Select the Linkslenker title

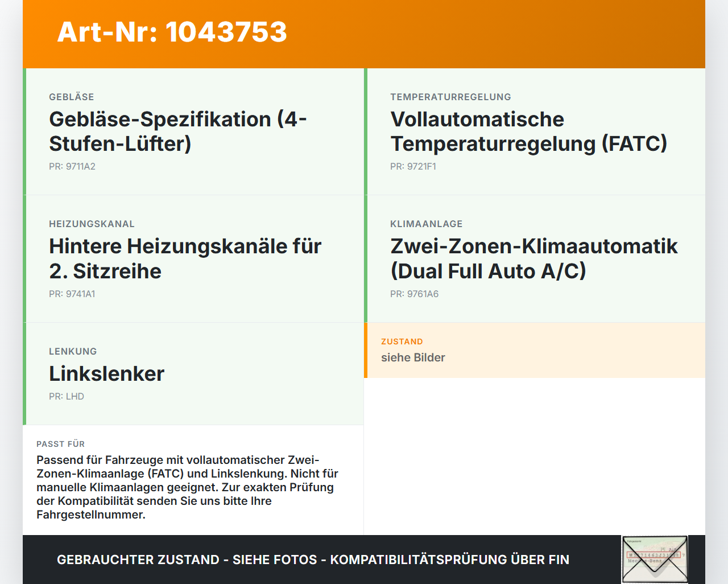pos(107,374)
